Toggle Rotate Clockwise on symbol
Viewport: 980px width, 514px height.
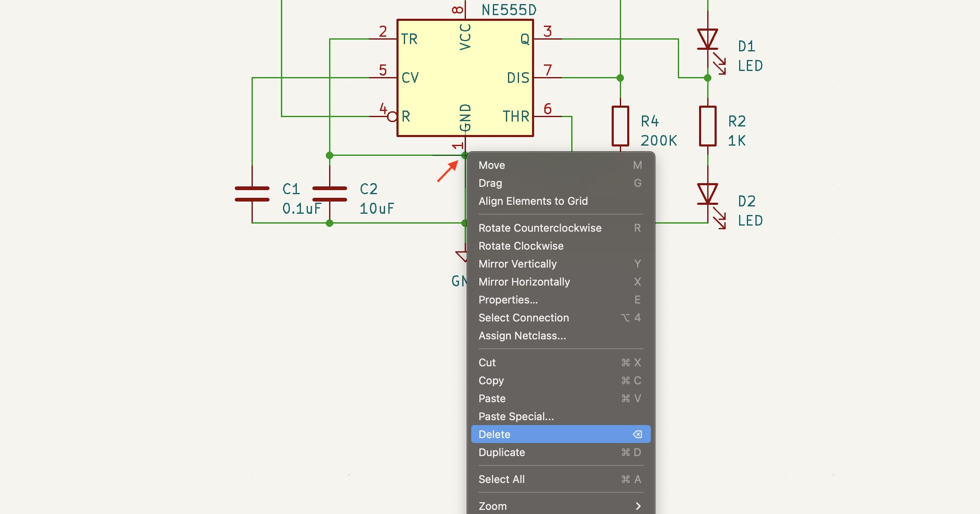coord(521,245)
